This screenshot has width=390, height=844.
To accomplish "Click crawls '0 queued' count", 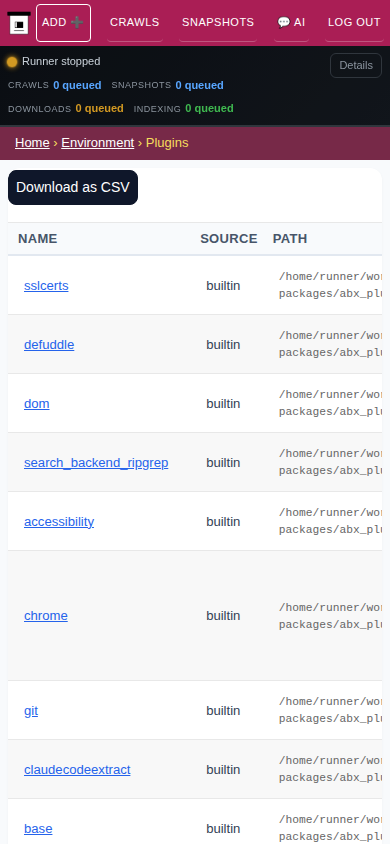I will tap(77, 86).
